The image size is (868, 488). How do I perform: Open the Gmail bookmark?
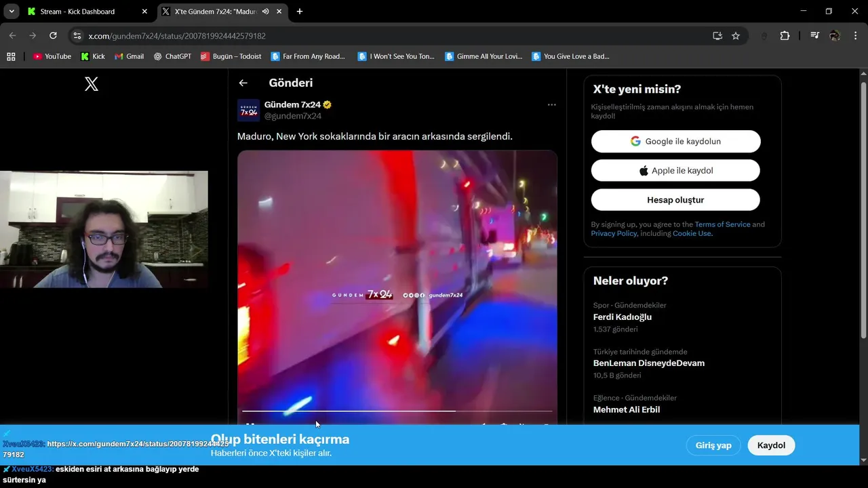129,56
